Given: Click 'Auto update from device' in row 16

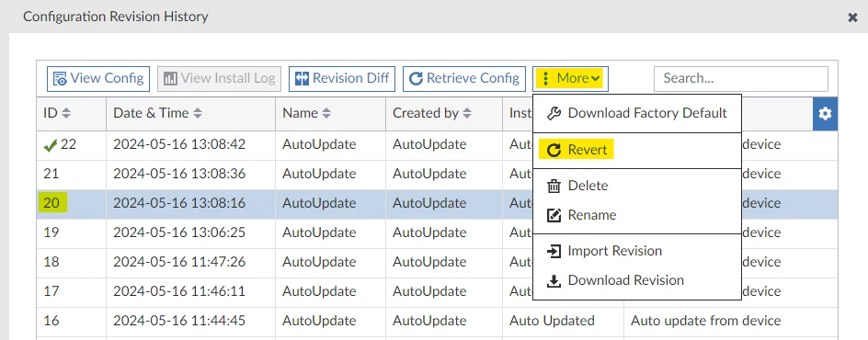Looking at the screenshot, I should (x=706, y=321).
